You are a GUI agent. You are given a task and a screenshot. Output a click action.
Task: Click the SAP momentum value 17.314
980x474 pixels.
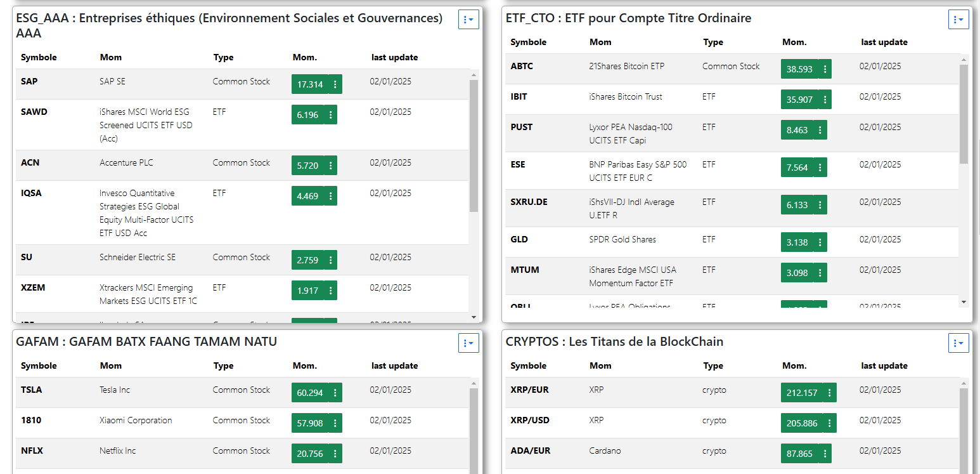(310, 84)
